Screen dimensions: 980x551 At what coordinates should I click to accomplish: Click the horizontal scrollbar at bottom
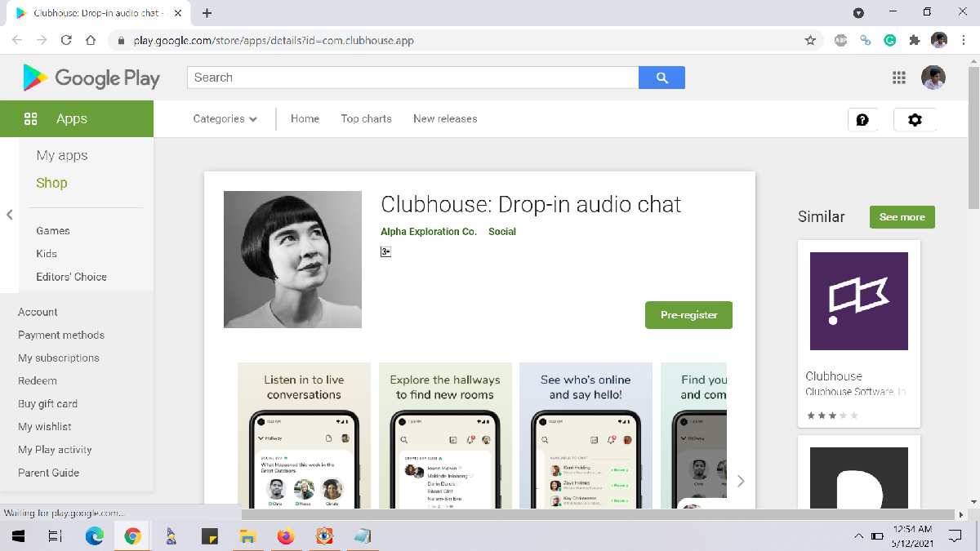click(599, 514)
